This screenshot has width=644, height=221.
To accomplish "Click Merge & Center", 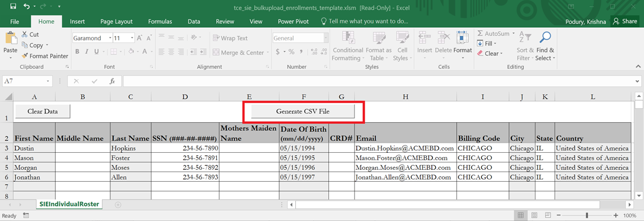I will tap(238, 52).
